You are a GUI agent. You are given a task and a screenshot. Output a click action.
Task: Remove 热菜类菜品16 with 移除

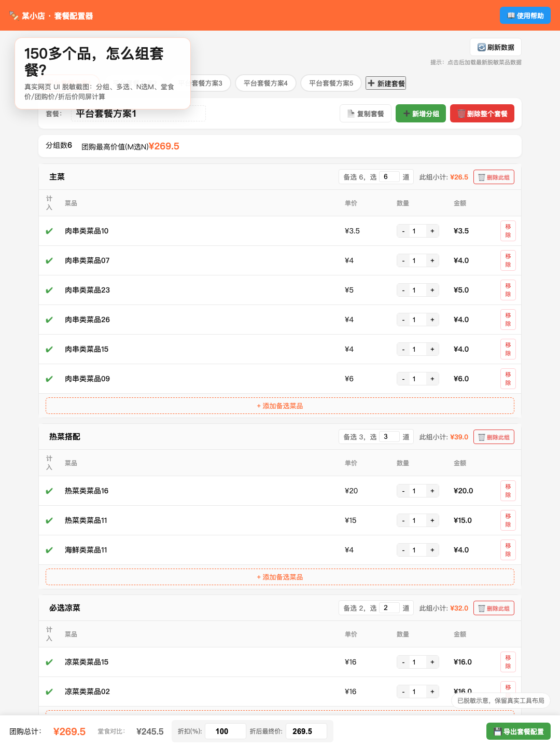[508, 491]
